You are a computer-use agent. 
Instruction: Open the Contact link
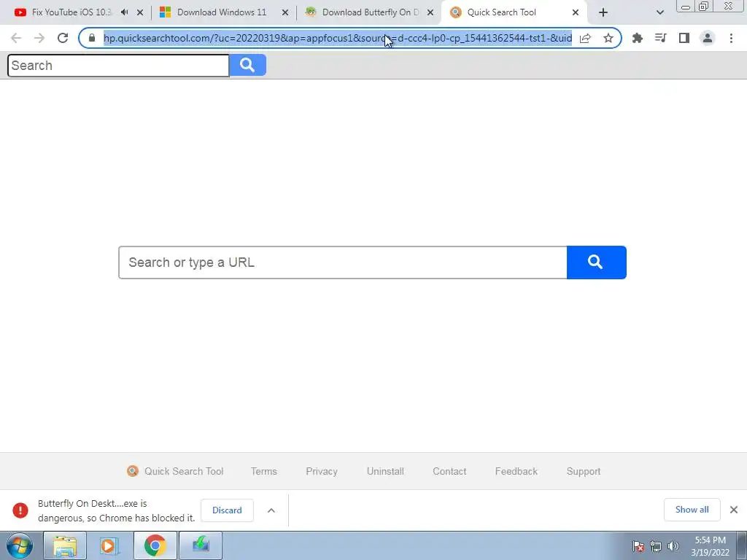click(x=449, y=471)
